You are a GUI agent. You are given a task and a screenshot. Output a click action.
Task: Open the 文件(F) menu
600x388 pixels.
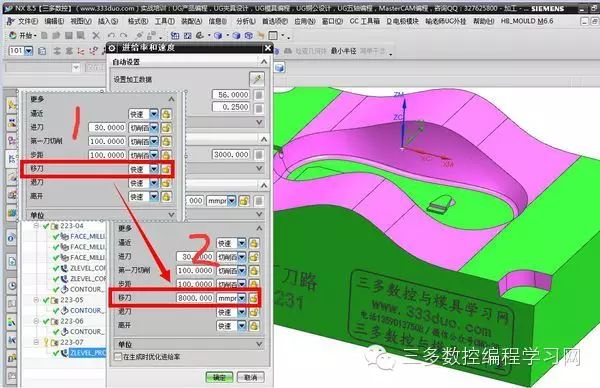click(x=24, y=21)
